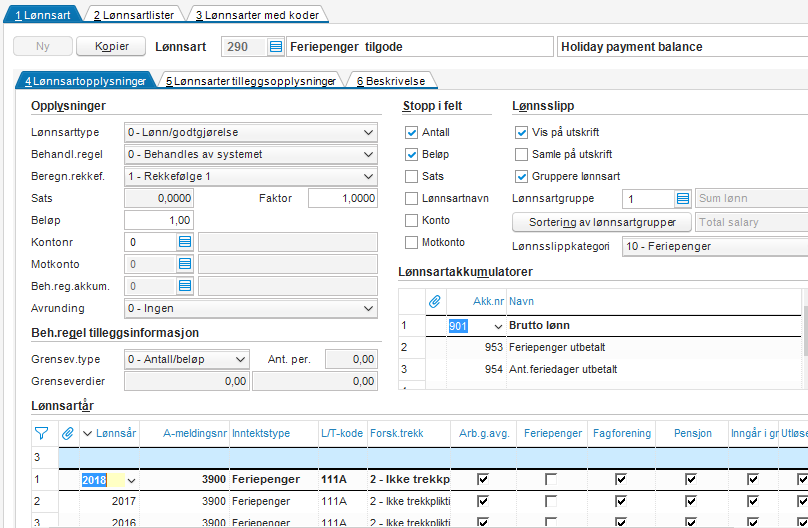
Task: Toggle Vis på utskrift checkbox
Action: 521,132
